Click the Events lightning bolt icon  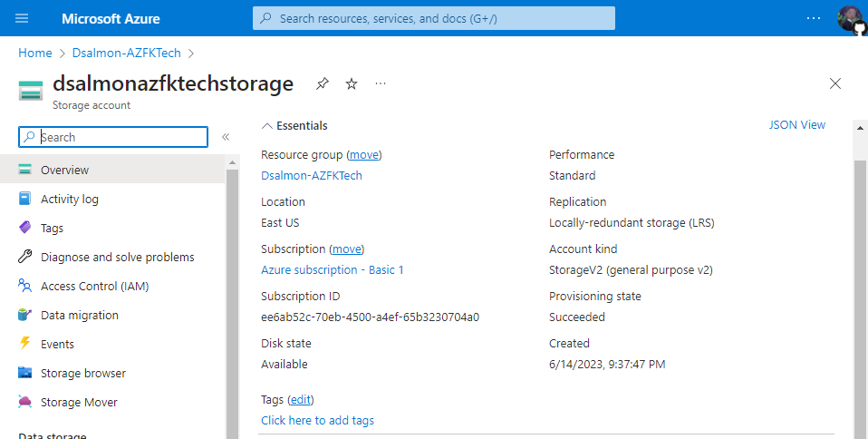[24, 343]
